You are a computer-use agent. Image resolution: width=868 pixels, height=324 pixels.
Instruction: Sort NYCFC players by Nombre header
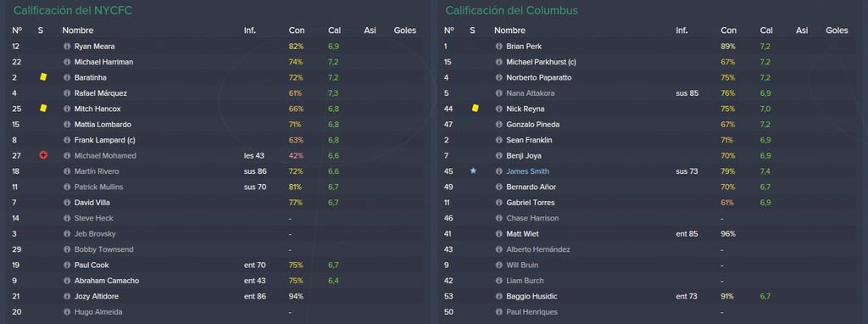point(77,31)
